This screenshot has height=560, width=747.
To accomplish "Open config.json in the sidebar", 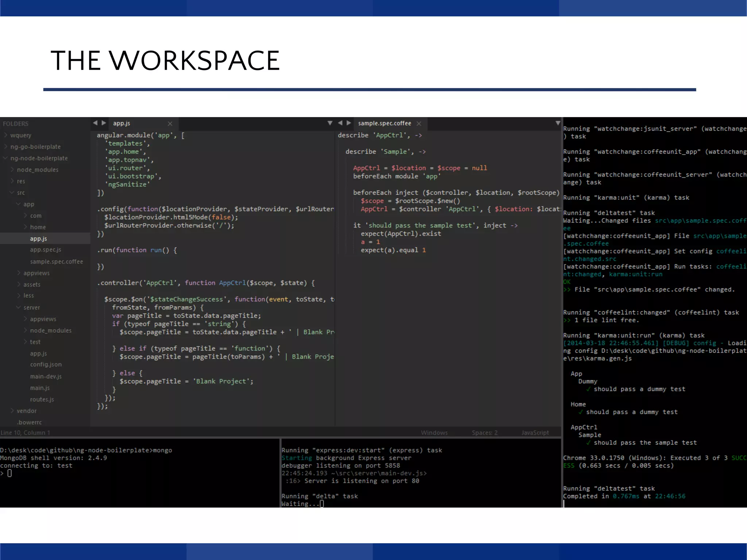I will (x=46, y=364).
